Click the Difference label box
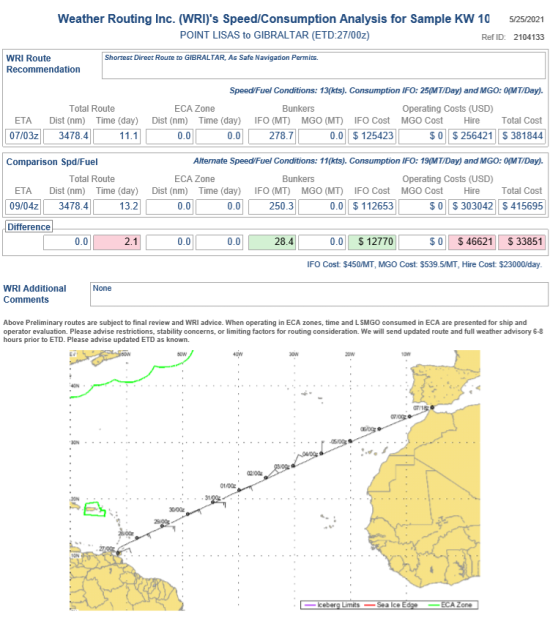Screen dimensions: 550x621 29,227
